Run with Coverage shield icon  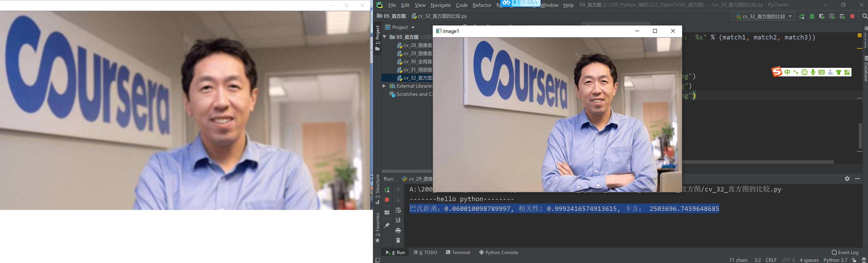click(x=822, y=16)
